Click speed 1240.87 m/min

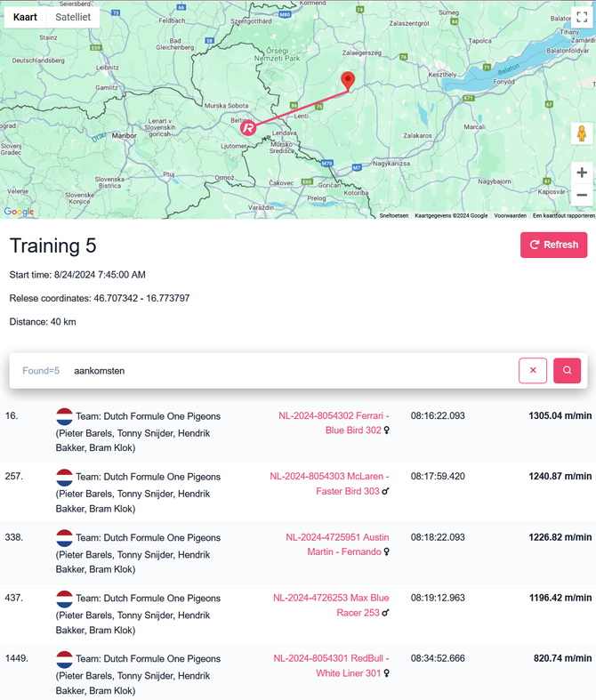click(x=560, y=477)
